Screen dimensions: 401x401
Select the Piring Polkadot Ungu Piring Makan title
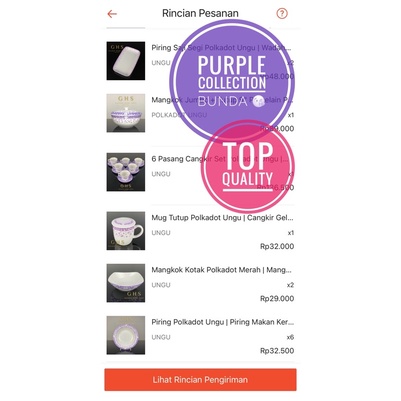tap(223, 322)
